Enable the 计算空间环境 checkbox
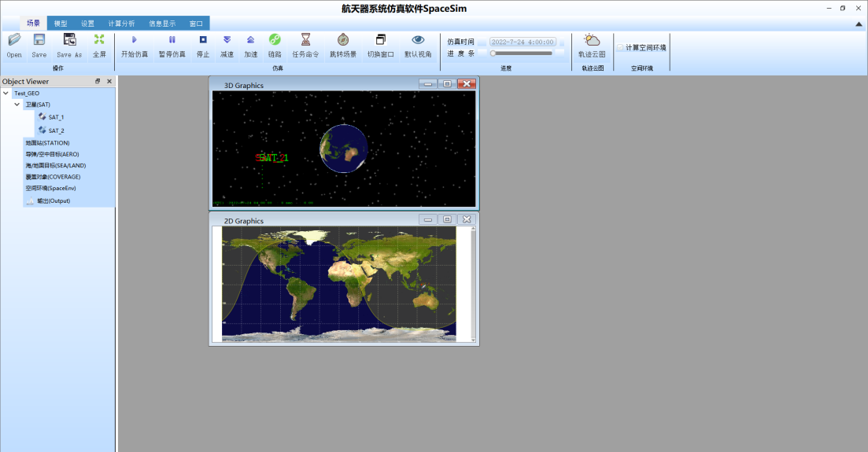 pyautogui.click(x=620, y=48)
